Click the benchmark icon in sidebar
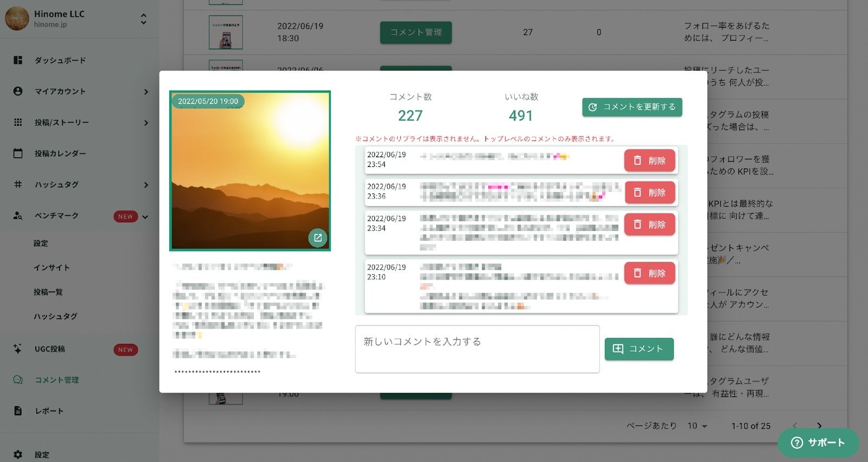The width and height of the screenshot is (868, 462). point(18,216)
